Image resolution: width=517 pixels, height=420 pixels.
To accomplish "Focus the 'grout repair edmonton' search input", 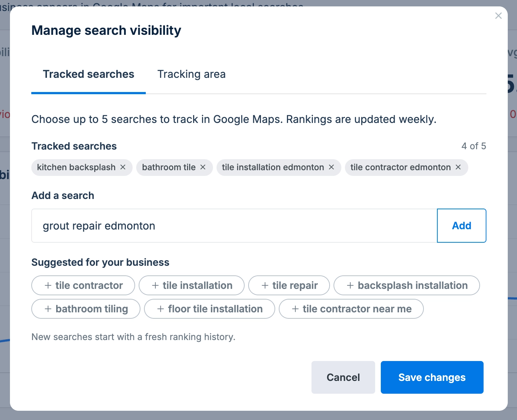I will tap(234, 226).
